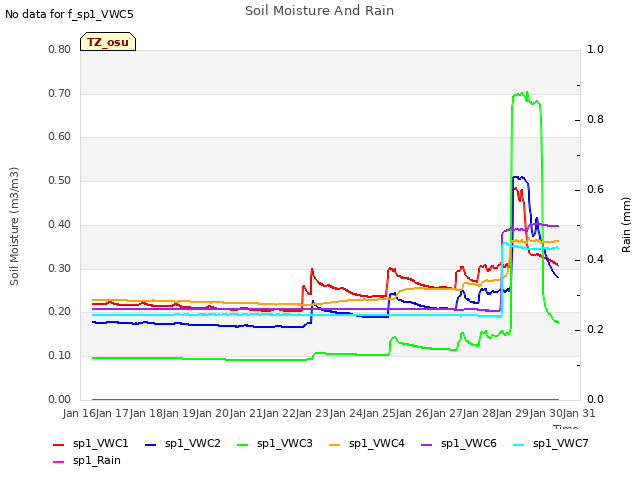This screenshot has height=480, width=640.
Task: Click the Jan 23 x-axis tick label
Action: pos(313,413)
